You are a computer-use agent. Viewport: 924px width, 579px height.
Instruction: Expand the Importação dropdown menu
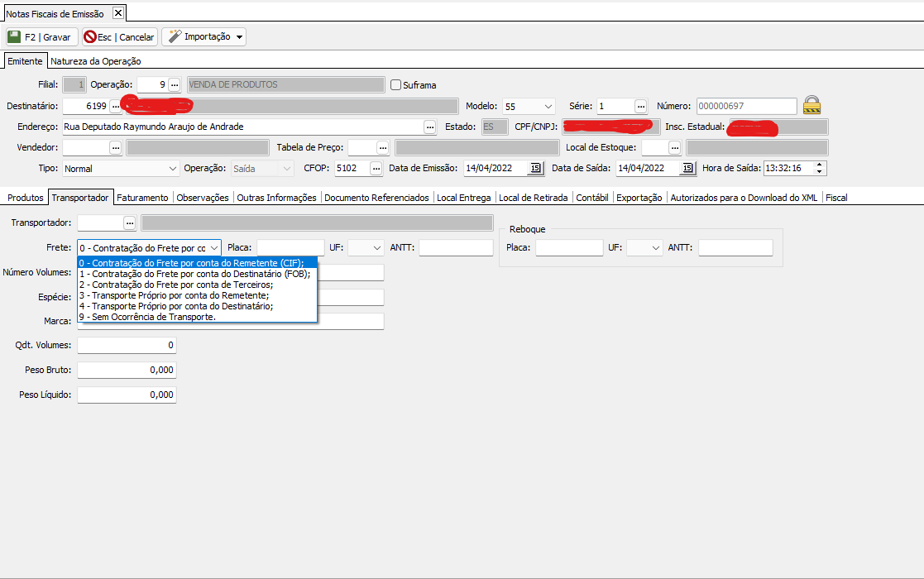pos(204,37)
